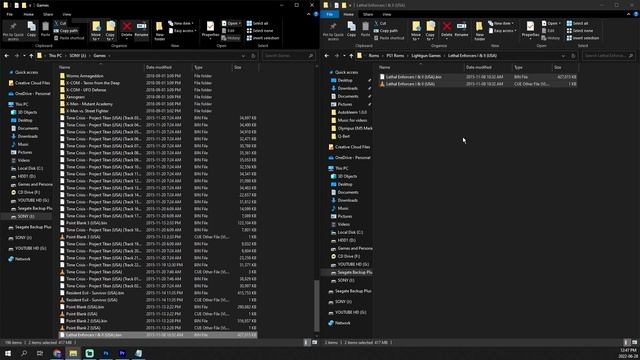
Task: Click Copy in the Games window ribbon
Action: point(31,30)
